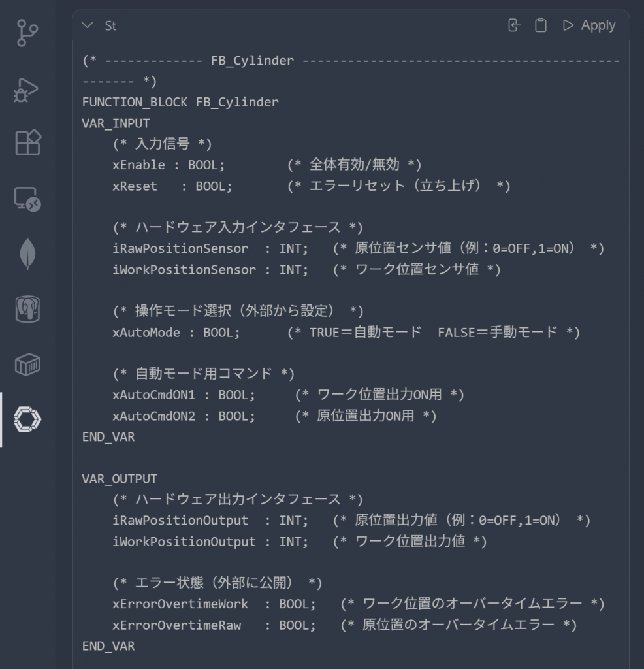The image size is (644, 669).
Task: Click the VAR_OUTPUT keyword
Action: tap(120, 478)
